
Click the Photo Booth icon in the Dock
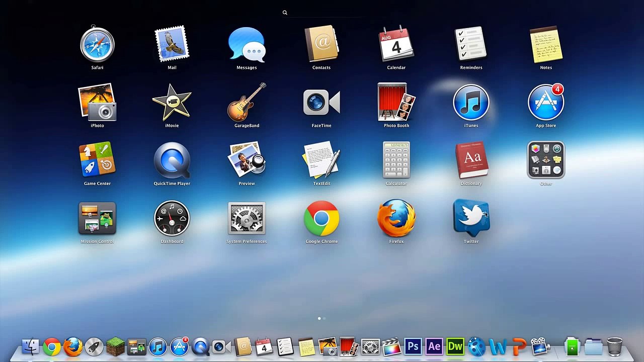[x=349, y=346]
